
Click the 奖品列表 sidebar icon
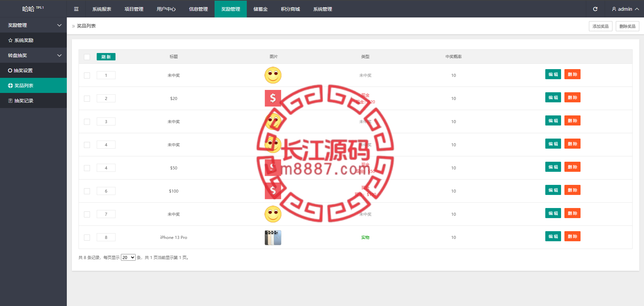[10, 86]
